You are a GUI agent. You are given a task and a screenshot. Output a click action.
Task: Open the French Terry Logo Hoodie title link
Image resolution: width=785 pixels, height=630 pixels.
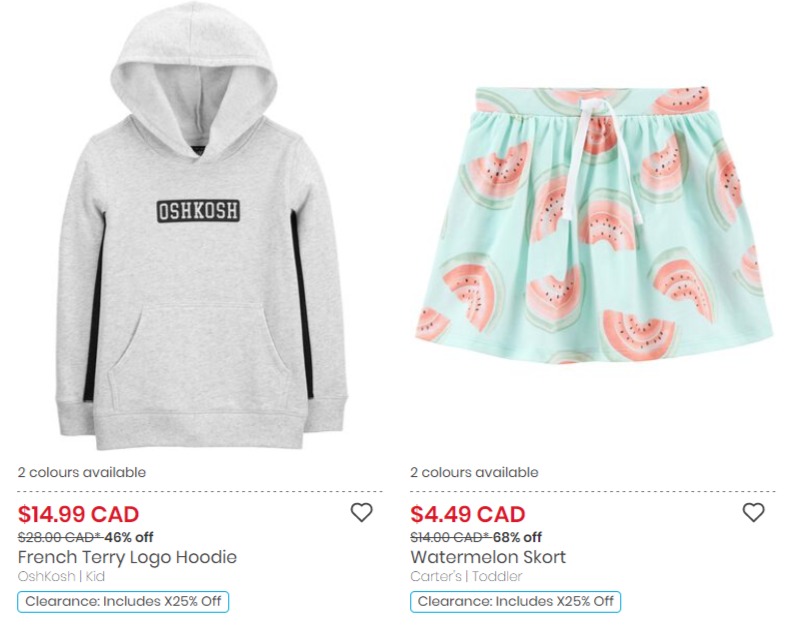[127, 557]
